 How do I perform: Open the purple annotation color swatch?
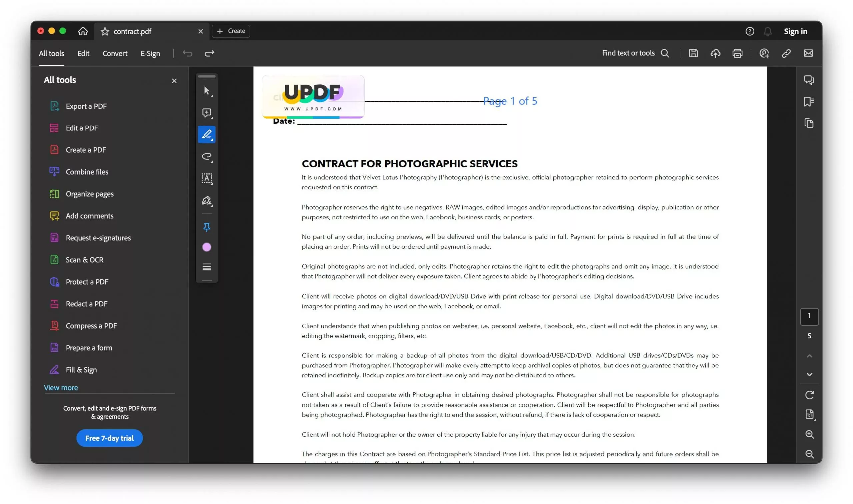tap(207, 247)
